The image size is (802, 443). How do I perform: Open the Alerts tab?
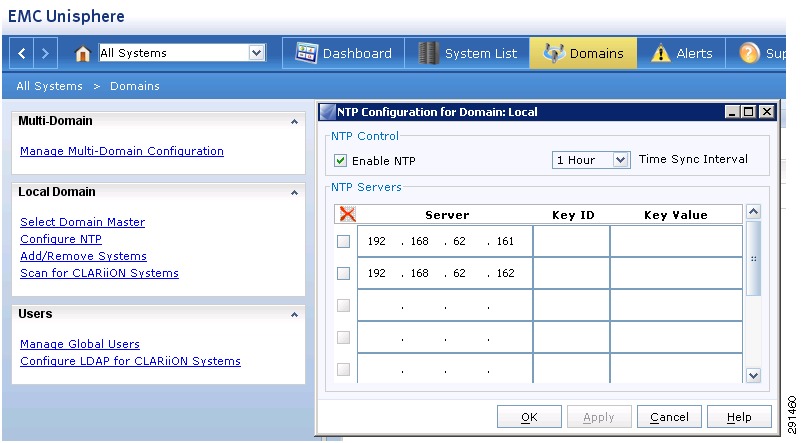tap(681, 53)
